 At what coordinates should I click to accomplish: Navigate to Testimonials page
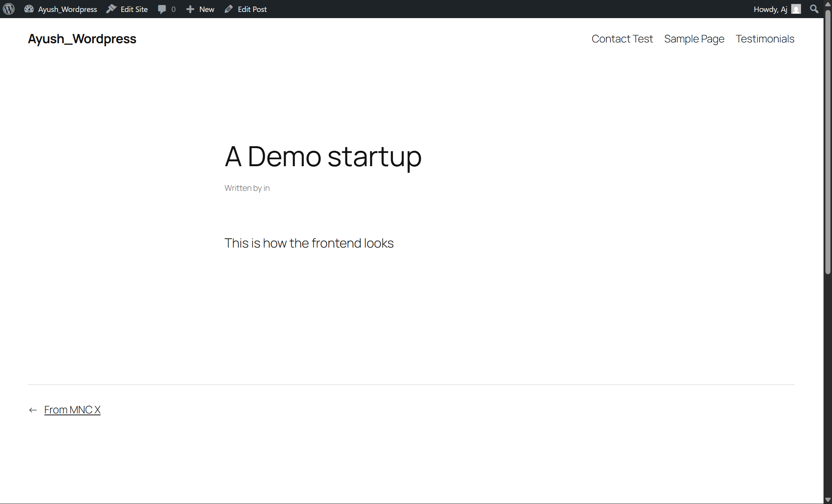click(x=765, y=39)
